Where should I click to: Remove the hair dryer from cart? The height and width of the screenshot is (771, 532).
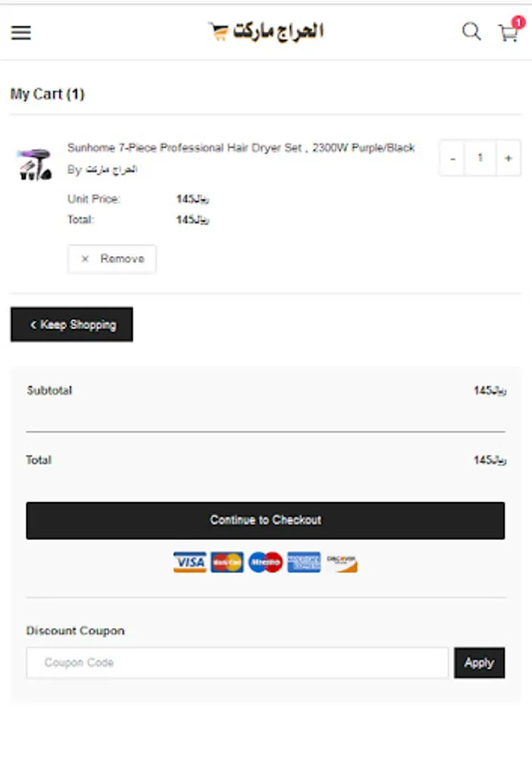click(x=112, y=259)
